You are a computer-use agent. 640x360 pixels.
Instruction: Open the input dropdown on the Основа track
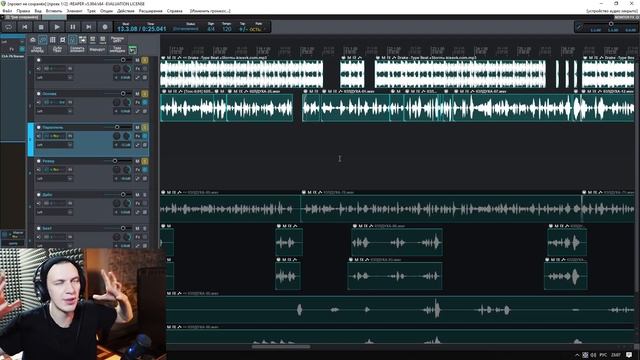54,111
